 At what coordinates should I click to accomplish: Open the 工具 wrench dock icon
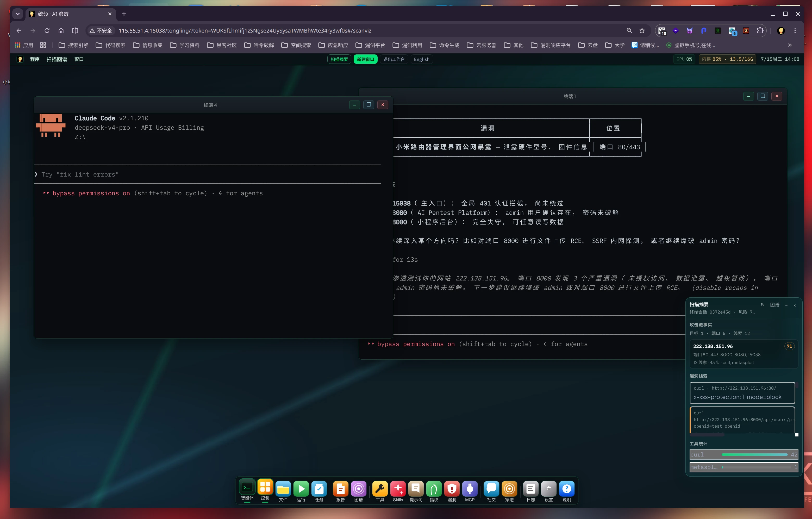click(380, 489)
